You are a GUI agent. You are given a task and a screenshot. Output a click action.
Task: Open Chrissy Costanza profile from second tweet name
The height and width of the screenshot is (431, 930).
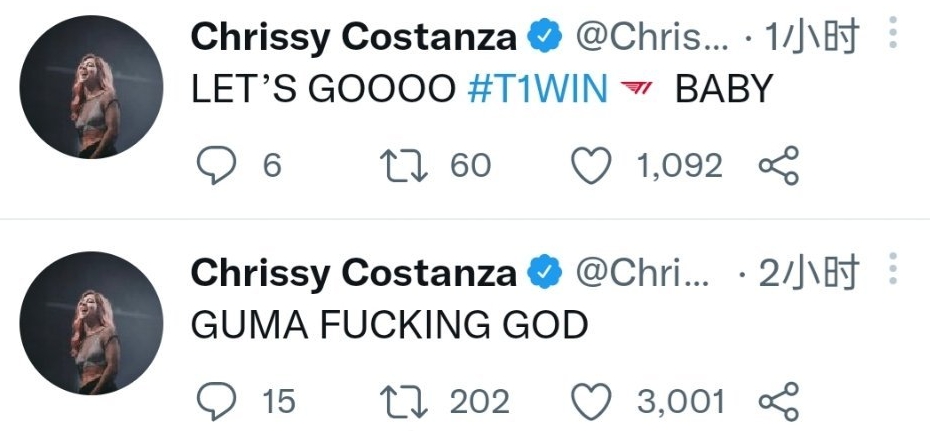pos(353,274)
